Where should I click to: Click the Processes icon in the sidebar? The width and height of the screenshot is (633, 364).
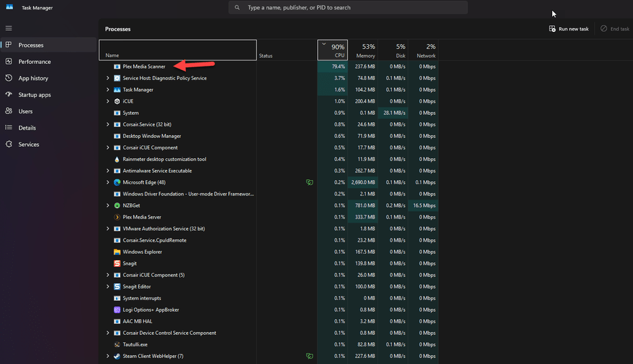(8, 45)
